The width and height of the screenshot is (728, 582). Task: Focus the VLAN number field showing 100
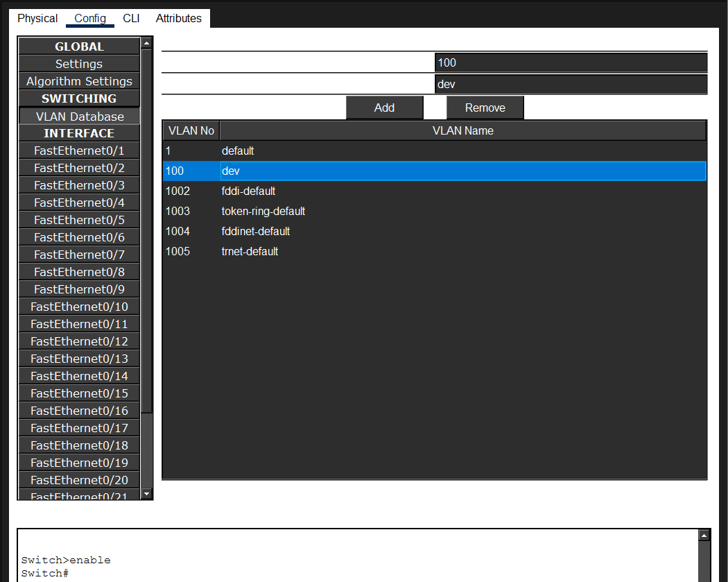coord(571,62)
